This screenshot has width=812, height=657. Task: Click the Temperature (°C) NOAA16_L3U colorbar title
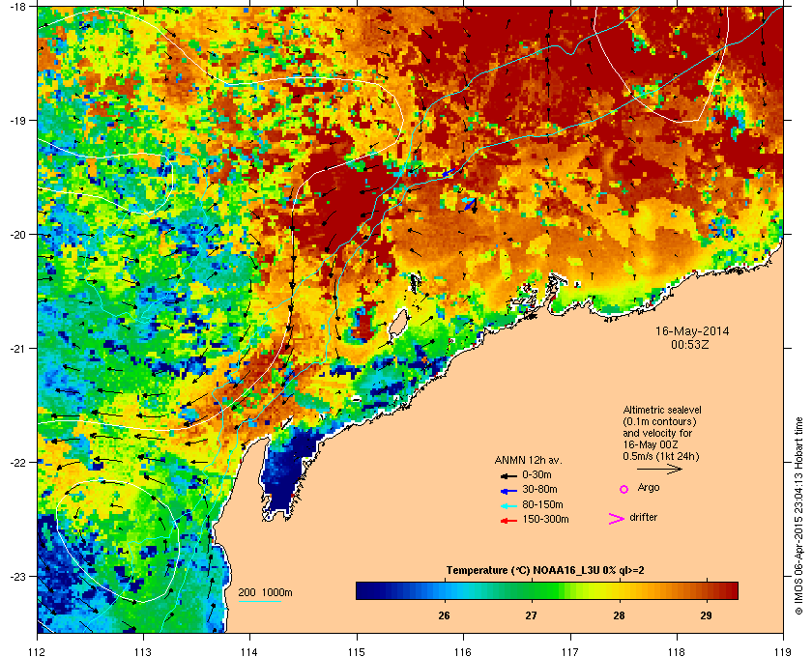coord(545,571)
